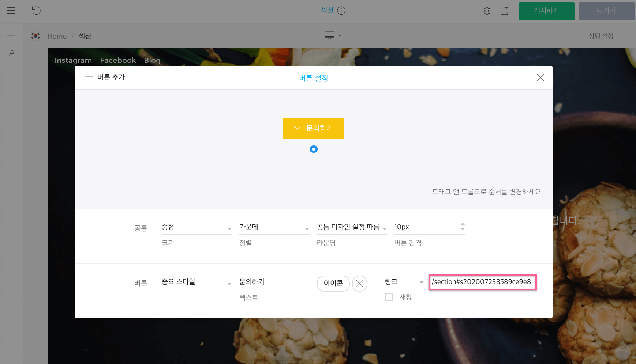636x364 pixels.
Task: Open the desktop device view dropdown
Action: (x=333, y=35)
